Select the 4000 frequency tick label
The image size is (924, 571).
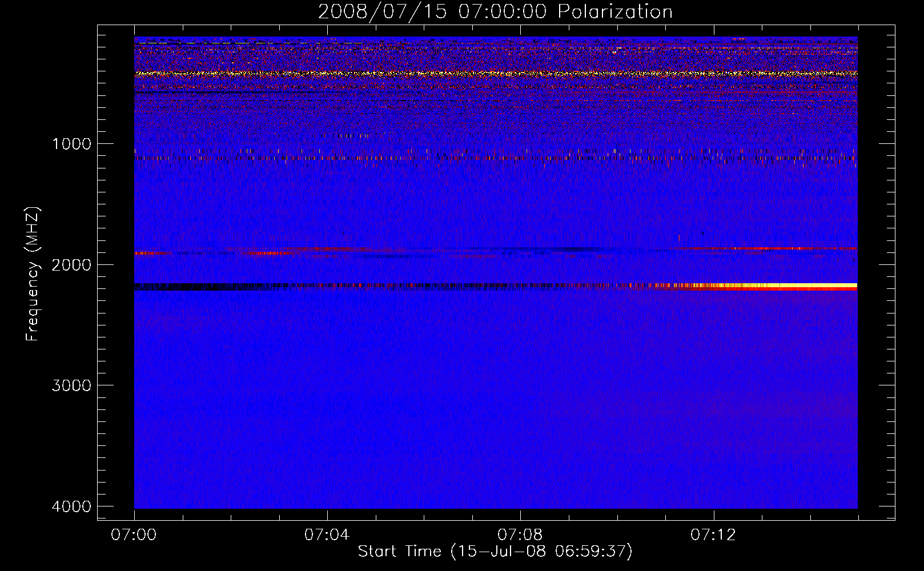pyautogui.click(x=71, y=506)
